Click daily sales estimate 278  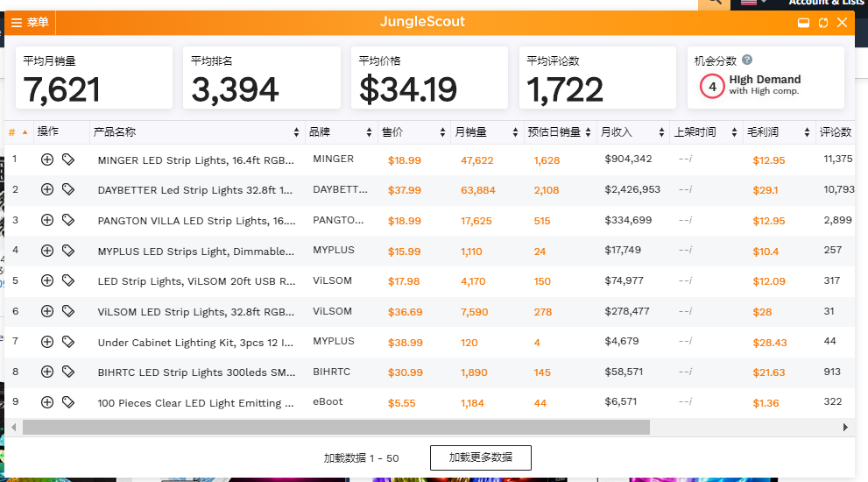(542, 312)
